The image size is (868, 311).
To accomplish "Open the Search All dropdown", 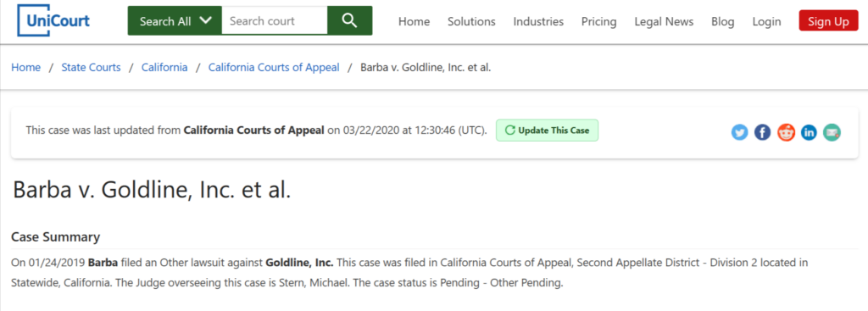I will 175,21.
